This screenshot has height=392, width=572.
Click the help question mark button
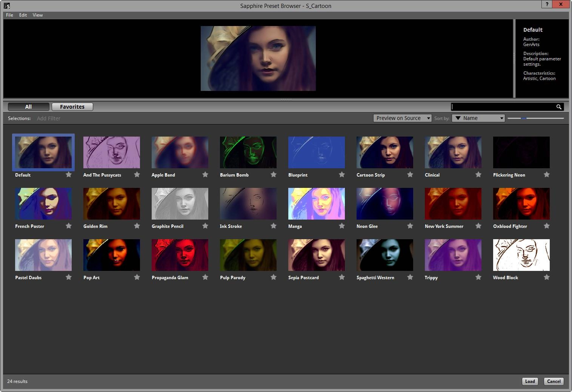(x=547, y=4)
